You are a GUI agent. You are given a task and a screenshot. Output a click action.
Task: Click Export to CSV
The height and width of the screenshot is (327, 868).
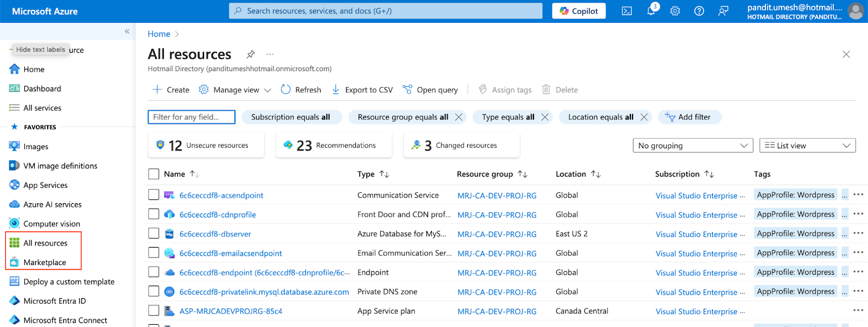click(x=362, y=90)
